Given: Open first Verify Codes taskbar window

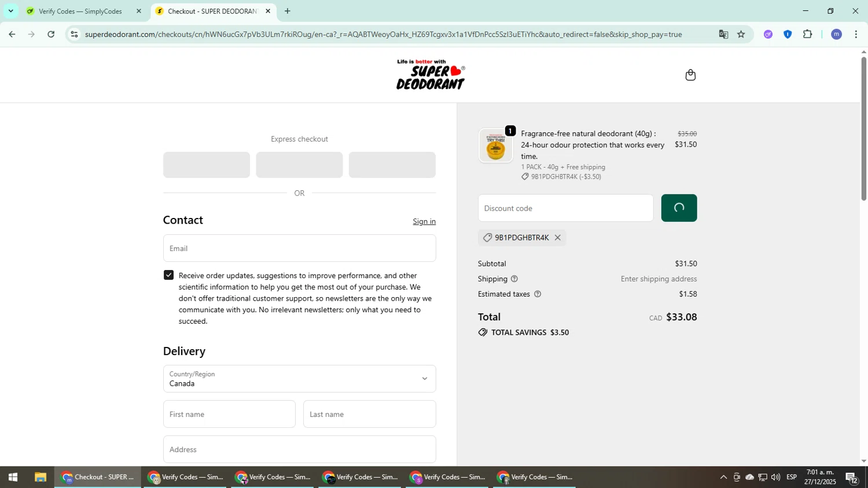Looking at the screenshot, I should tap(185, 477).
